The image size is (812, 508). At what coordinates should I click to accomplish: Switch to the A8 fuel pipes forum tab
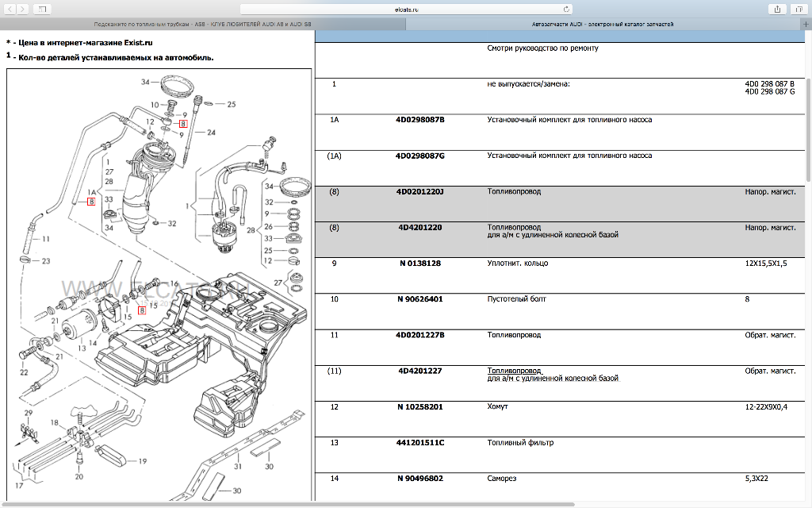203,25
